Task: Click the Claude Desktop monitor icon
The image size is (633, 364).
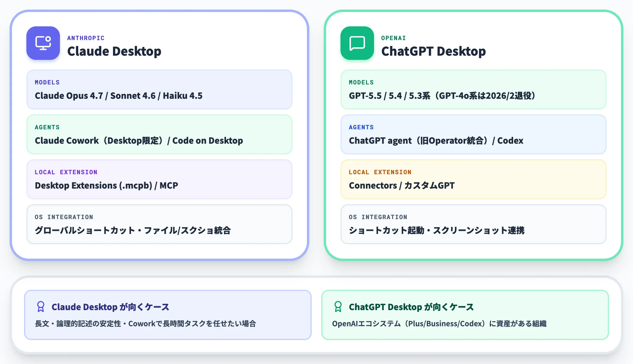Action: tap(43, 43)
